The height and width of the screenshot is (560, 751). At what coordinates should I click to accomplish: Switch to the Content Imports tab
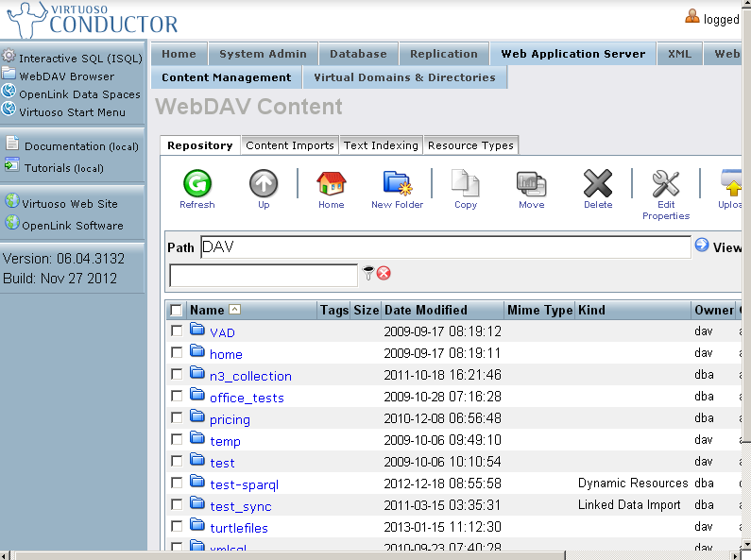pos(289,145)
